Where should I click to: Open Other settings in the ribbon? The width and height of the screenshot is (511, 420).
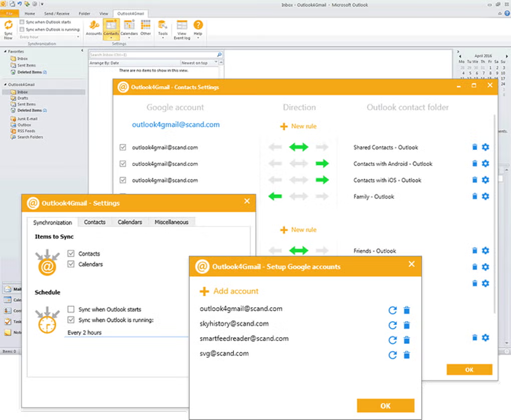tap(145, 28)
